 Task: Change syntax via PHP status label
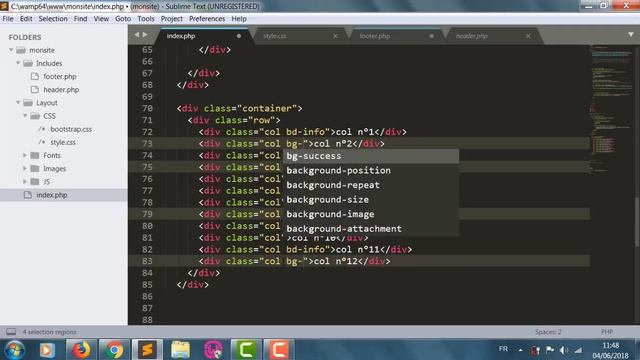(607, 332)
